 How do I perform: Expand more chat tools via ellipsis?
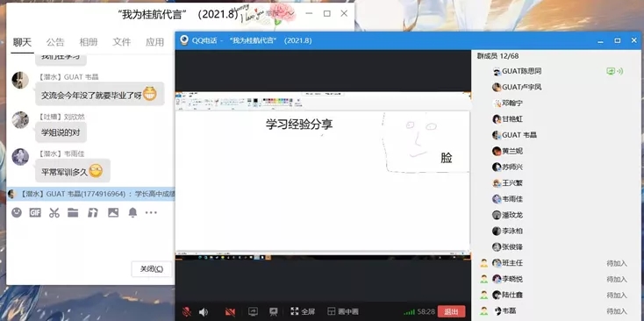(x=151, y=212)
